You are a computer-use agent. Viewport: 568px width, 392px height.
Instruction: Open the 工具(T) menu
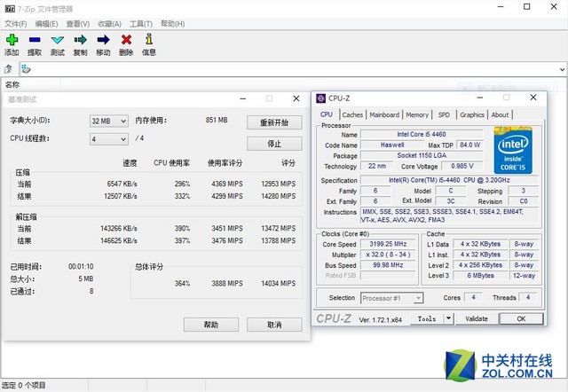(x=141, y=23)
